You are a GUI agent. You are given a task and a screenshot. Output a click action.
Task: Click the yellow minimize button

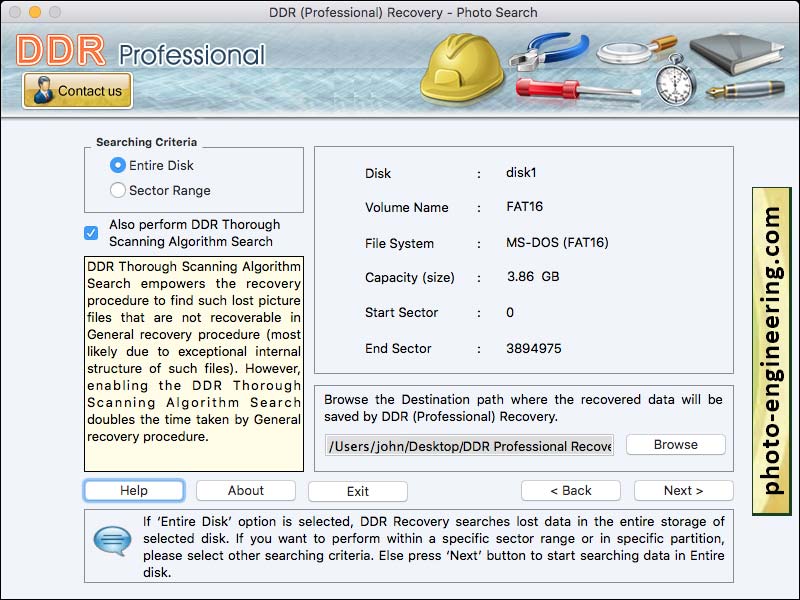pyautogui.click(x=37, y=13)
